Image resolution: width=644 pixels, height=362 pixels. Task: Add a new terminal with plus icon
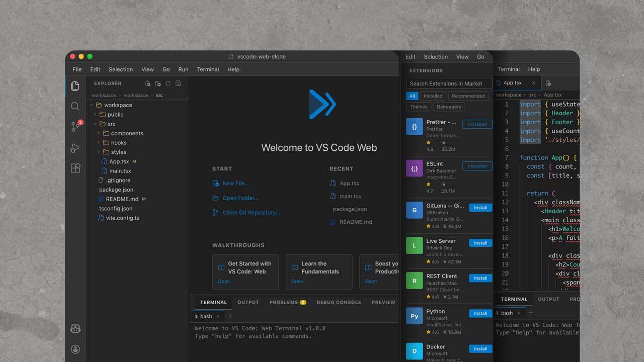230,316
